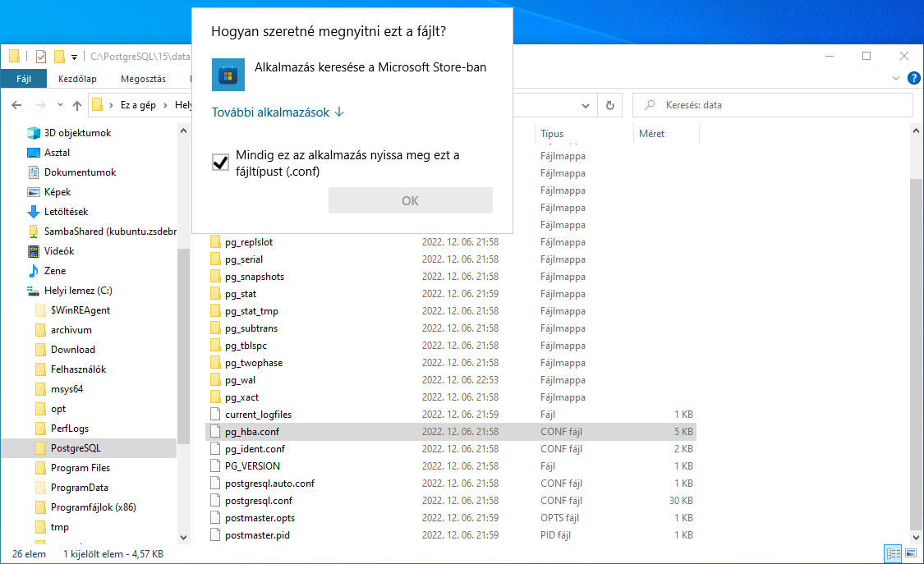Select the postmaster.pid file name
Image resolution: width=924 pixels, height=564 pixels.
(258, 535)
